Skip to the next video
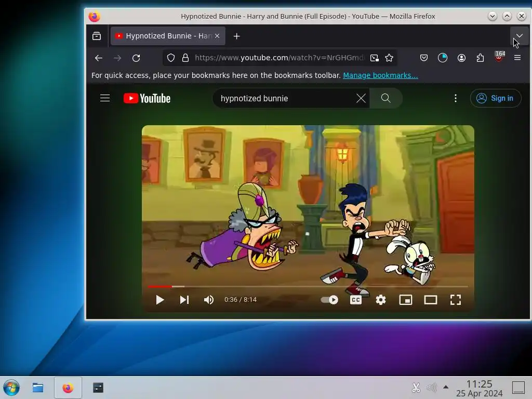Viewport: 532px width, 399px height. tap(184, 300)
